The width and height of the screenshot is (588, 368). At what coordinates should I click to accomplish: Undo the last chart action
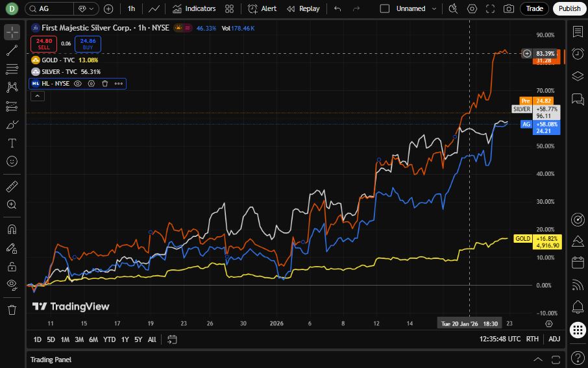337,8
